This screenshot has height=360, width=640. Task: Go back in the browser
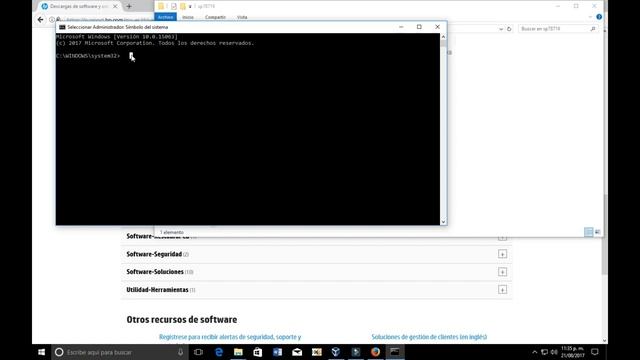40,19
